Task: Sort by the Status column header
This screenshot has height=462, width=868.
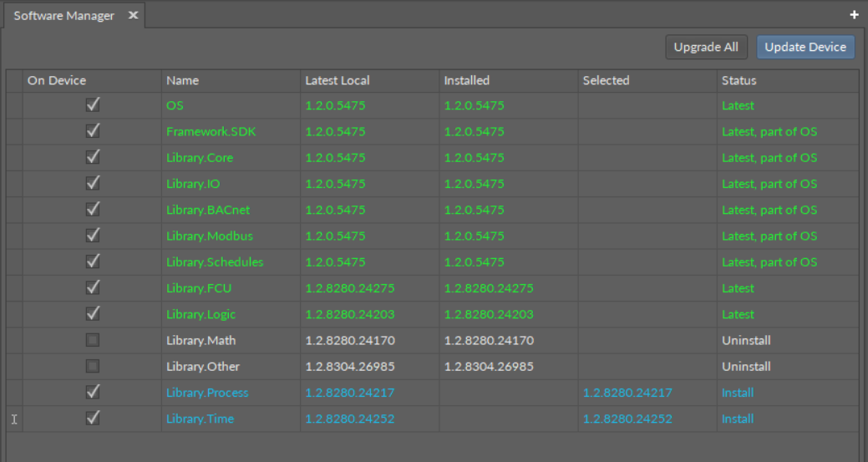Action: coord(739,80)
